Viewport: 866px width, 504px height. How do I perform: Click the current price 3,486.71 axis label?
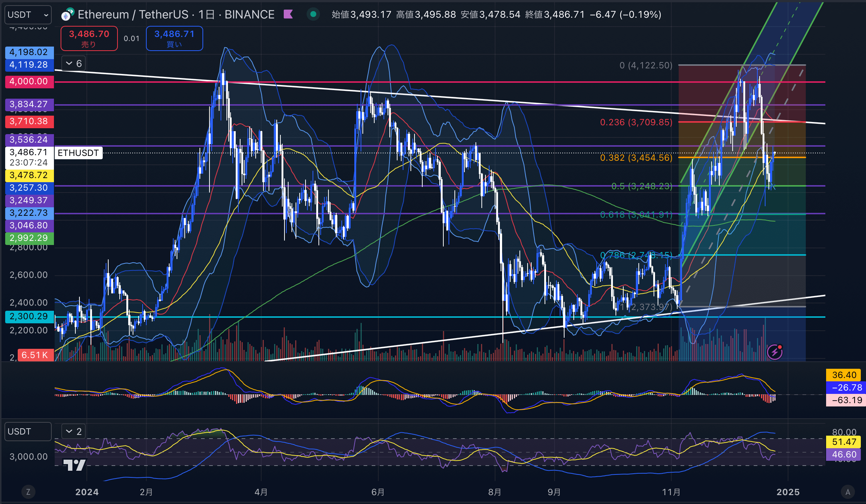pos(29,157)
